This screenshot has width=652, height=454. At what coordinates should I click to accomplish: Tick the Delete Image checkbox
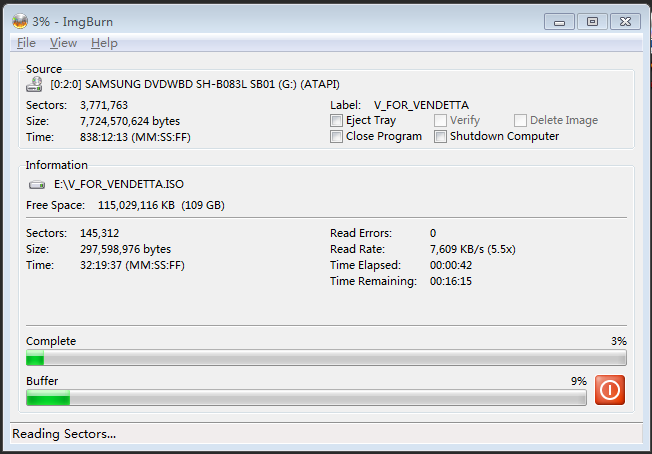point(520,121)
